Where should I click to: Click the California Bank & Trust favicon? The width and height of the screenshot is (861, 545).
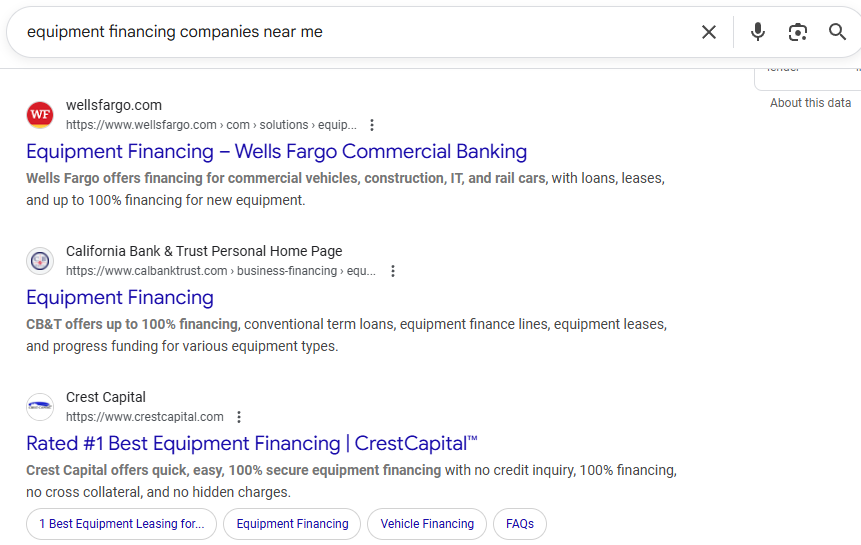click(40, 261)
